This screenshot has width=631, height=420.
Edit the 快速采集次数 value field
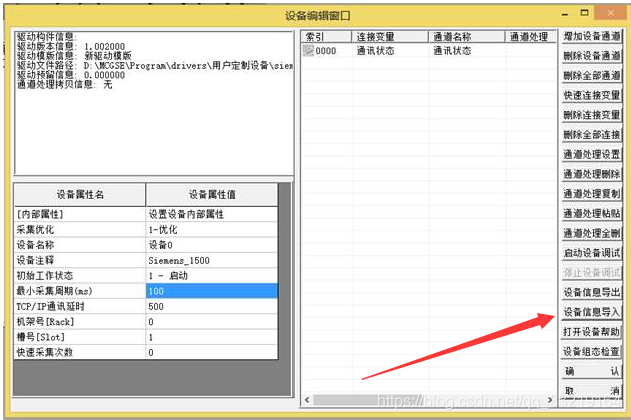pyautogui.click(x=212, y=352)
